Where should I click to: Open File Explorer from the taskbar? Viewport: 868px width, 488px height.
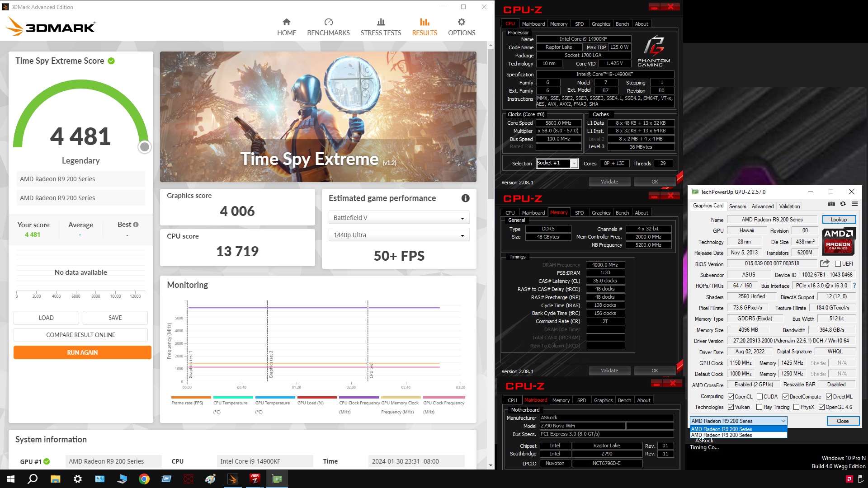(55, 479)
